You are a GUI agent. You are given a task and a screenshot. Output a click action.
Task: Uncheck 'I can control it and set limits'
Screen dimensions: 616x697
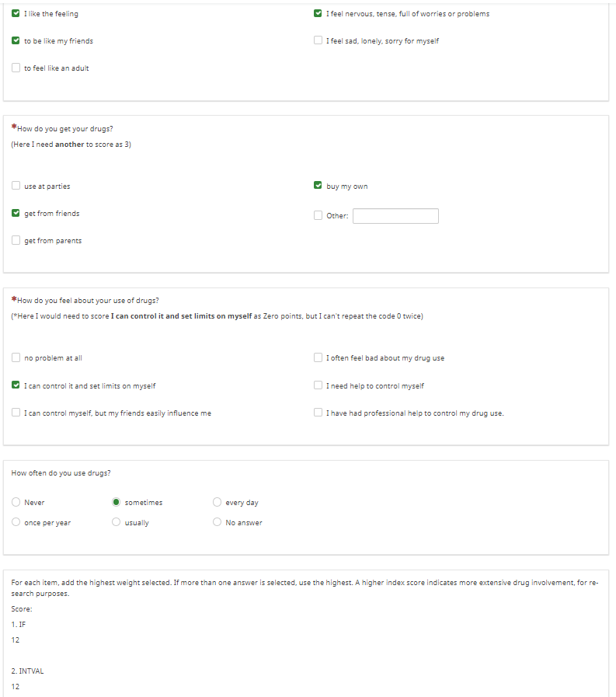[x=16, y=385]
